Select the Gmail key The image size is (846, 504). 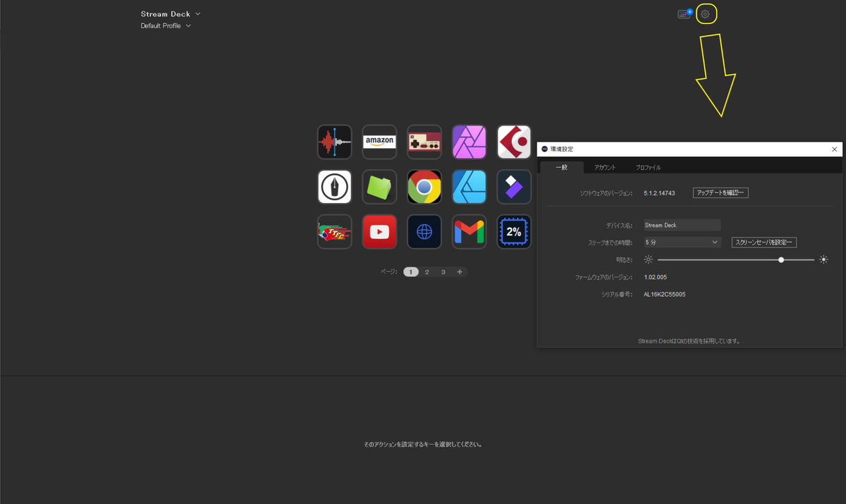[470, 232]
